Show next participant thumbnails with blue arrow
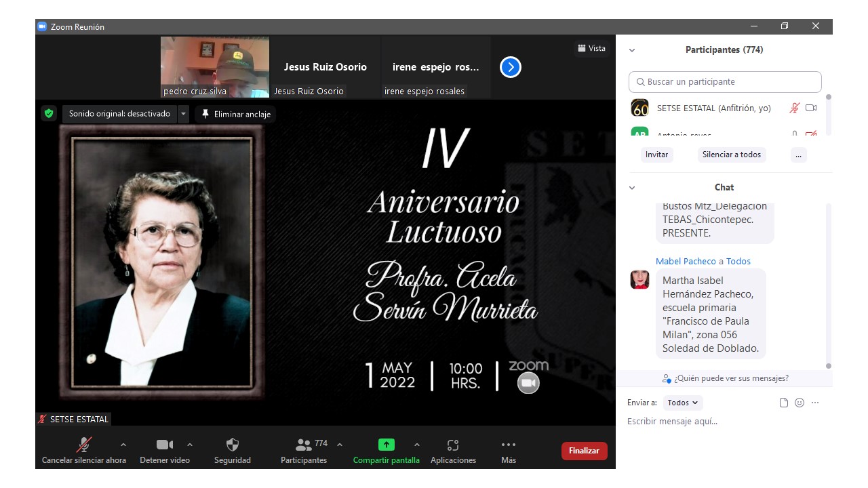The height and width of the screenshot is (488, 868). pos(510,67)
